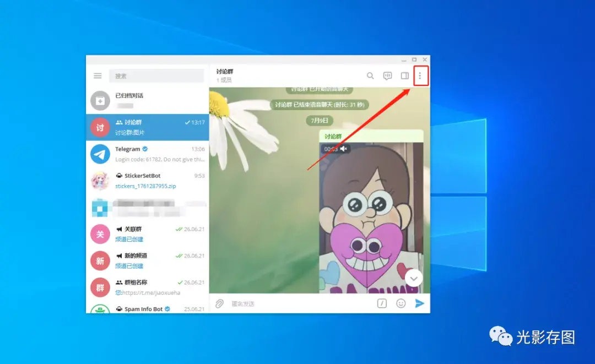Click Telegram's verified badge icon
Image resolution: width=595 pixels, height=364 pixels.
point(145,149)
